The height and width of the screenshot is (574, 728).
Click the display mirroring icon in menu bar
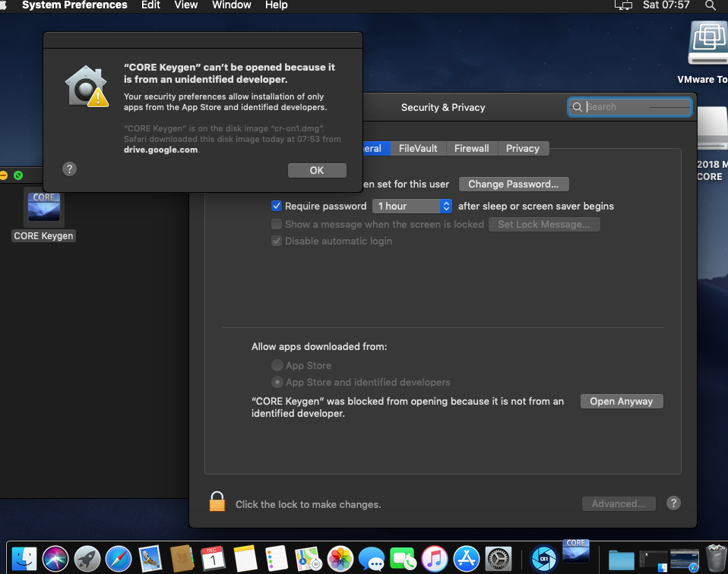[623, 5]
